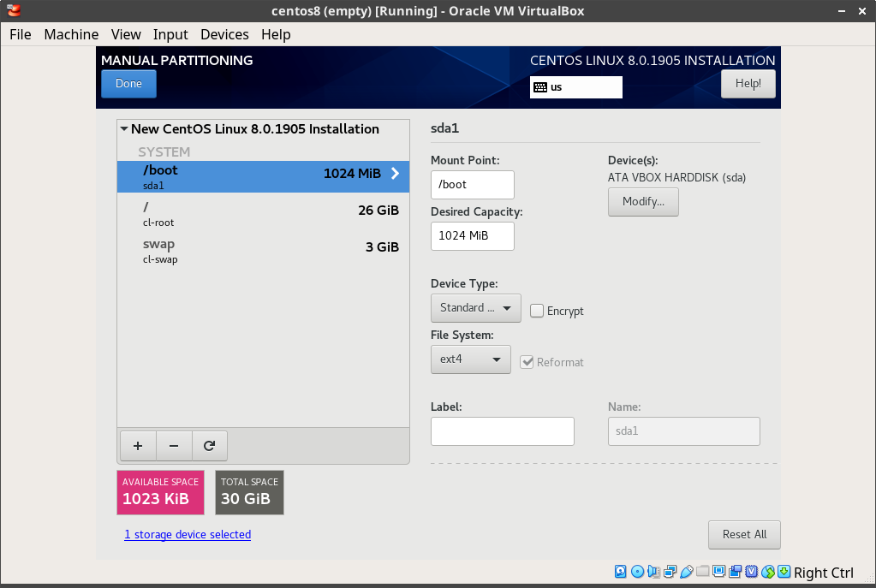This screenshot has height=588, width=876.
Task: Click the TOTAL SPACE 30 GiB box
Action: point(249,492)
